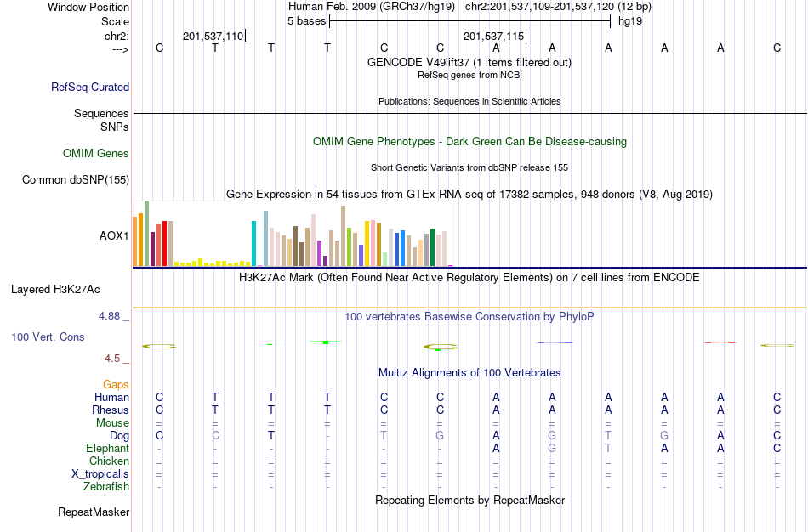Click the RefSeq genes from NCBI title
808x532 pixels.
[x=469, y=75]
